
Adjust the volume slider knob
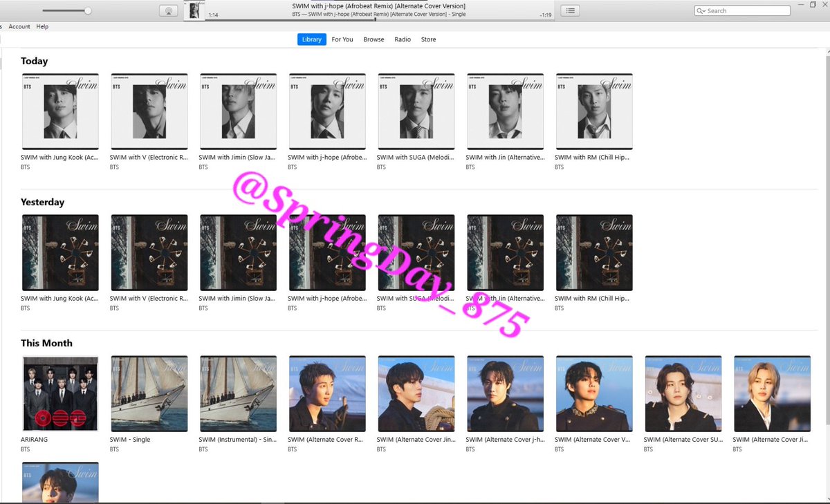coord(88,10)
